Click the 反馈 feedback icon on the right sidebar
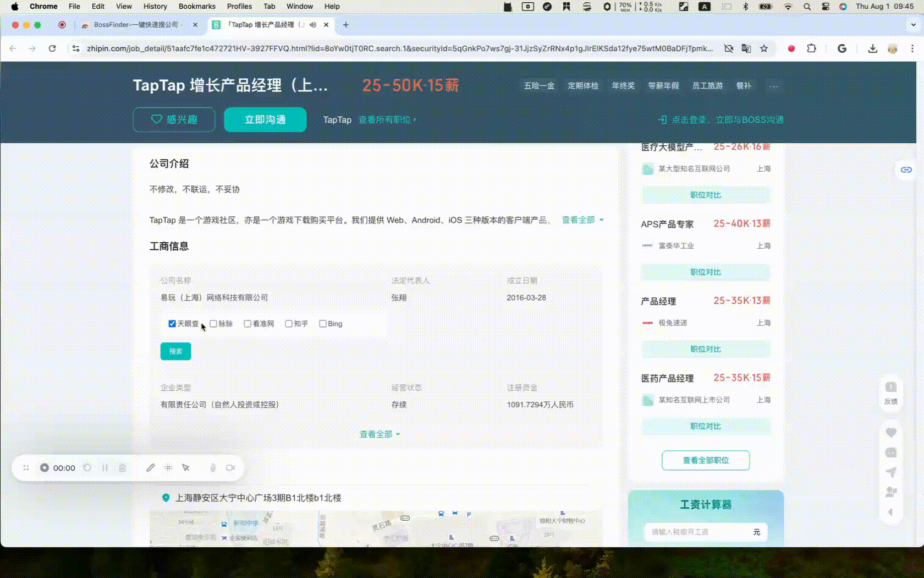 [x=891, y=393]
